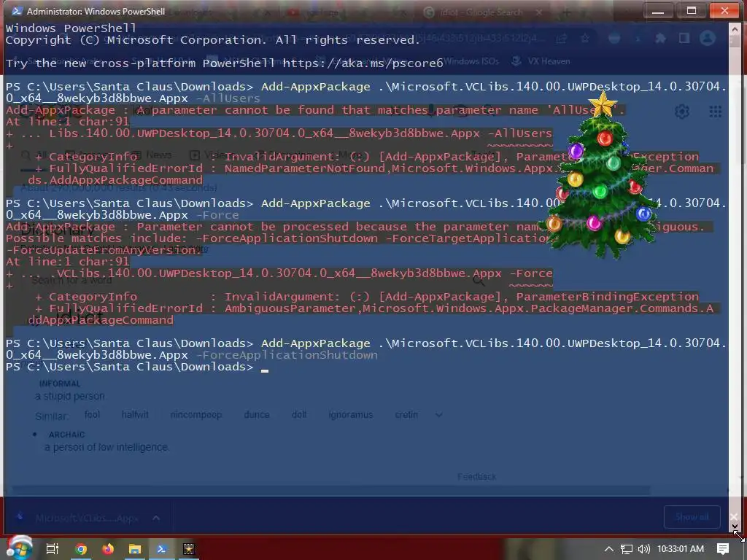Open Task View from the taskbar
The image size is (747, 560).
52,549
